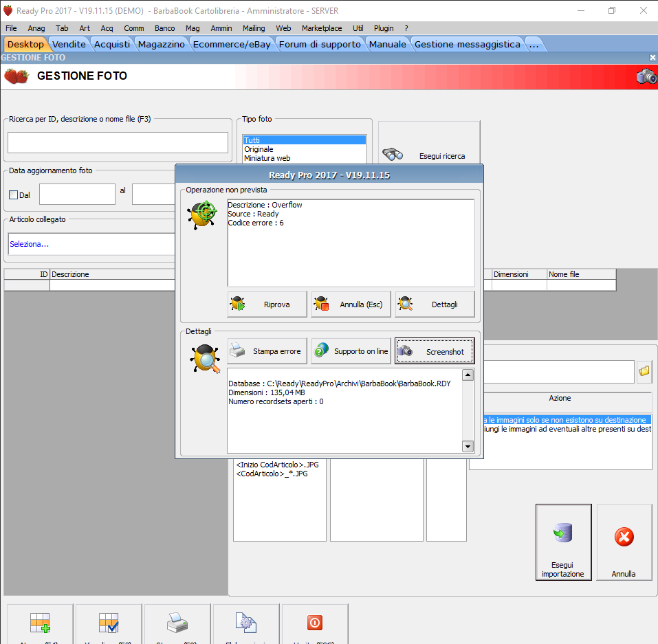Click the Nome file column header
The width and height of the screenshot is (658, 644).
pyautogui.click(x=581, y=274)
